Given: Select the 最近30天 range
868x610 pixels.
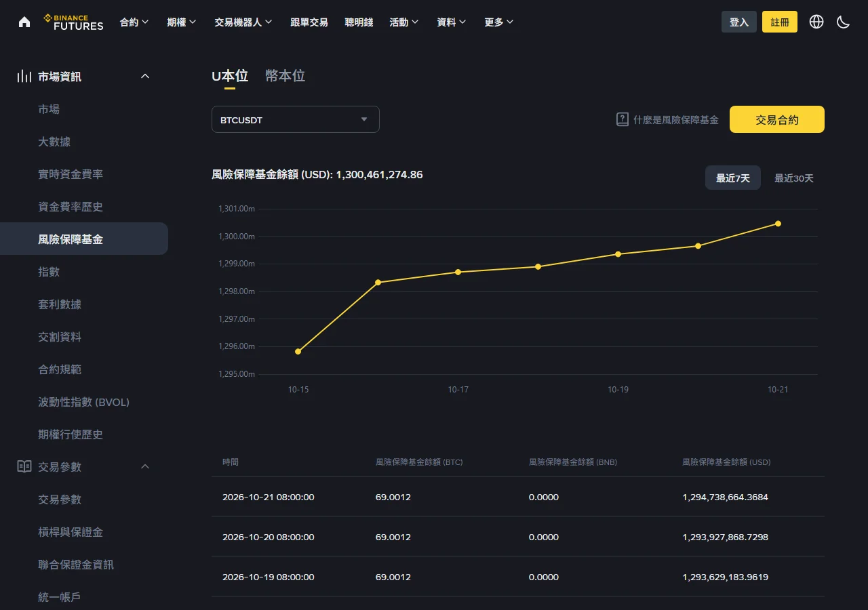Looking at the screenshot, I should 794,178.
